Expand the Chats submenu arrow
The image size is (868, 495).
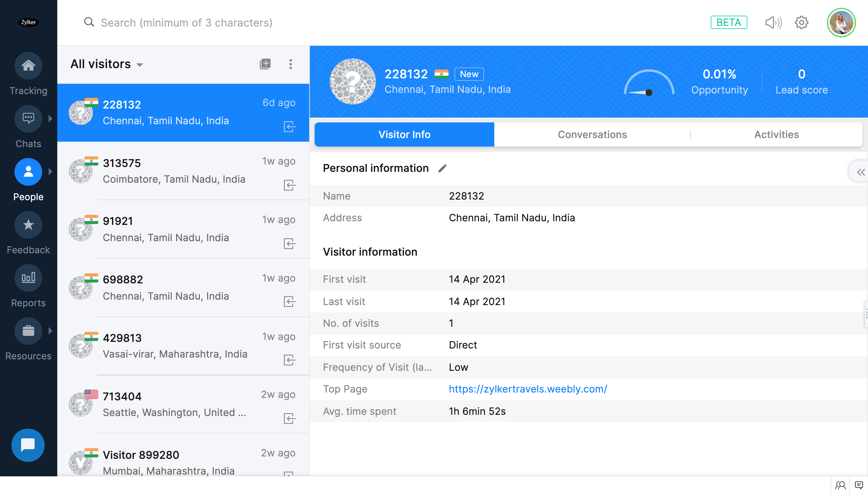[51, 118]
